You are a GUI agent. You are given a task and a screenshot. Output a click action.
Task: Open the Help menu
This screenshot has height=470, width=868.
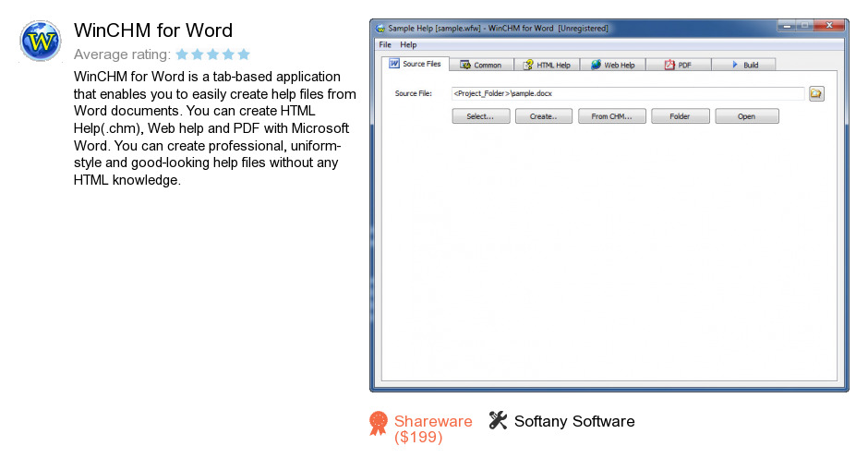click(408, 45)
